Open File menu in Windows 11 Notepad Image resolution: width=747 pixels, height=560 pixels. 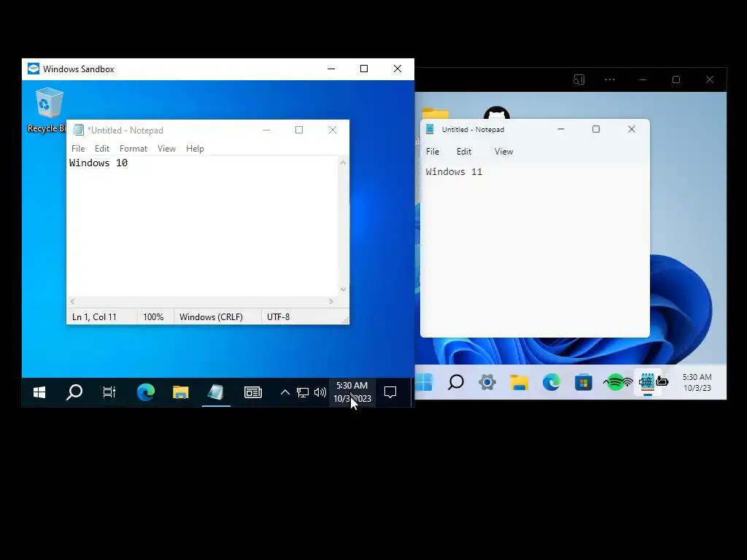(x=433, y=152)
